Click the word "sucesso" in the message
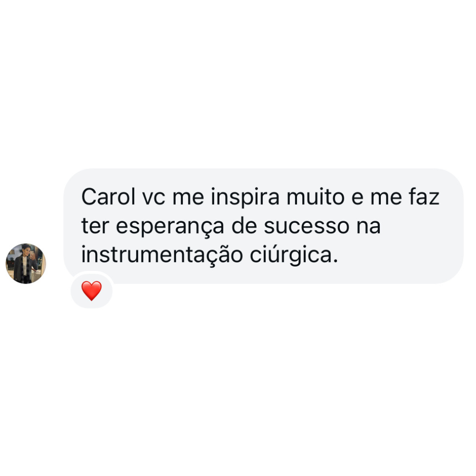The image size is (476, 476). [x=307, y=227]
